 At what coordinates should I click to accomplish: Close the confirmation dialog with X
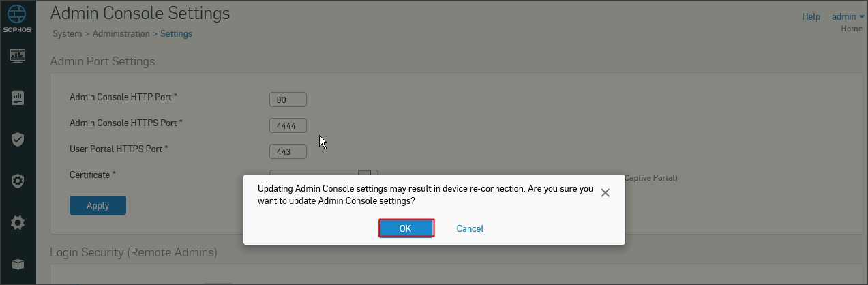click(605, 193)
